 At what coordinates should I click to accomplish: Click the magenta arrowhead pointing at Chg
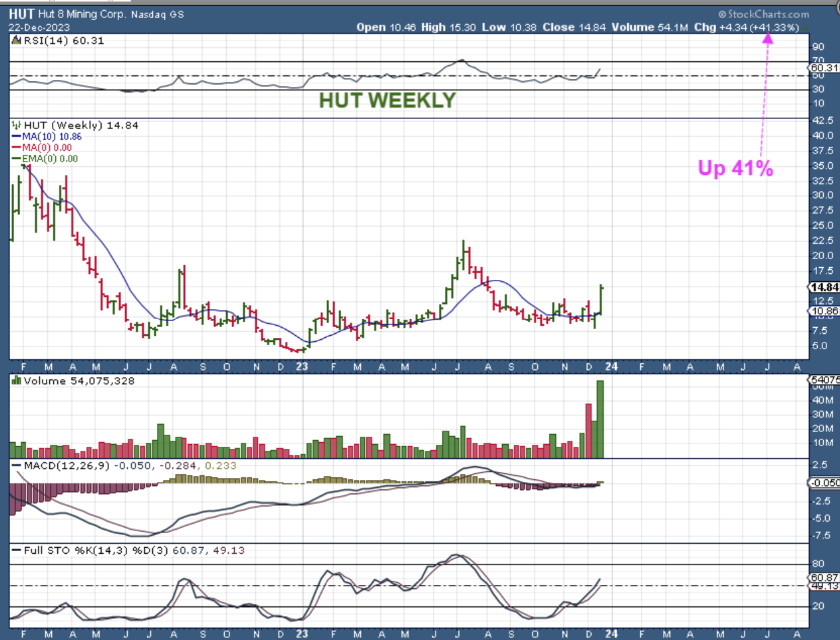[767, 38]
